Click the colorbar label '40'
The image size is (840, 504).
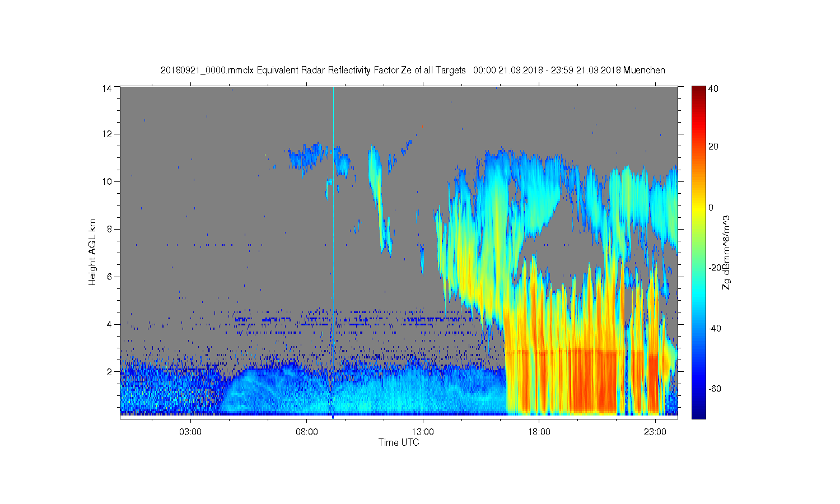click(x=713, y=88)
